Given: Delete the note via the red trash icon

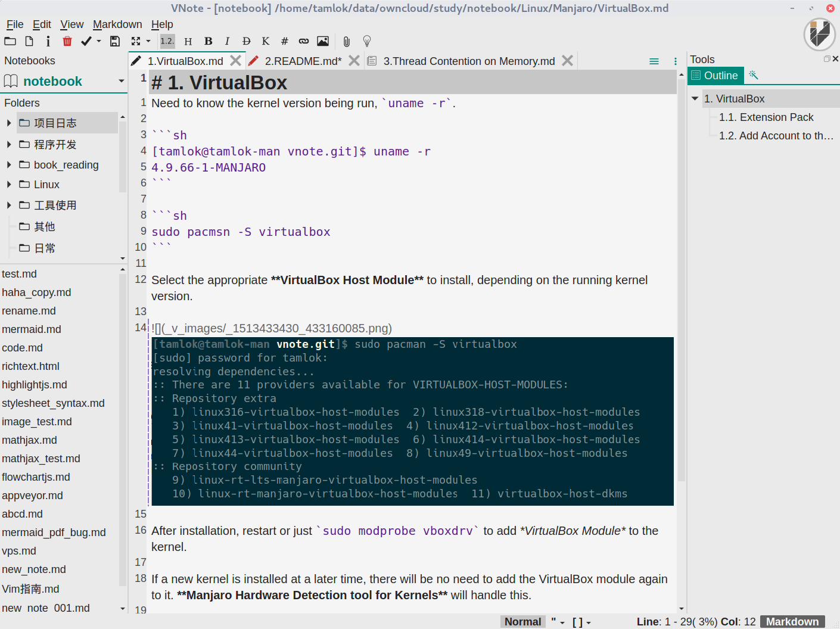Looking at the screenshot, I should click(x=67, y=41).
